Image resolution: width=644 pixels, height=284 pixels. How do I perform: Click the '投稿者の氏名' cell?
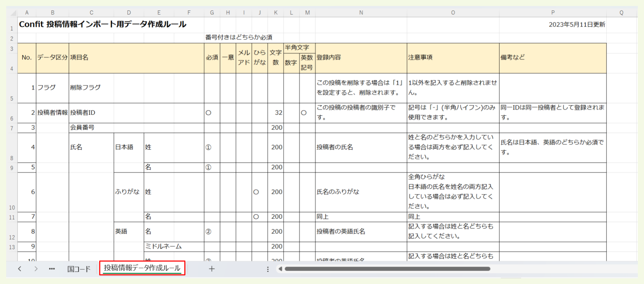tap(361, 148)
